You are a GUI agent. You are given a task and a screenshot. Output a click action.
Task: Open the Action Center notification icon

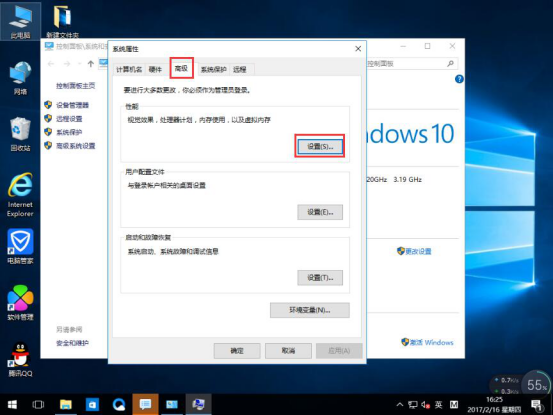(x=537, y=405)
